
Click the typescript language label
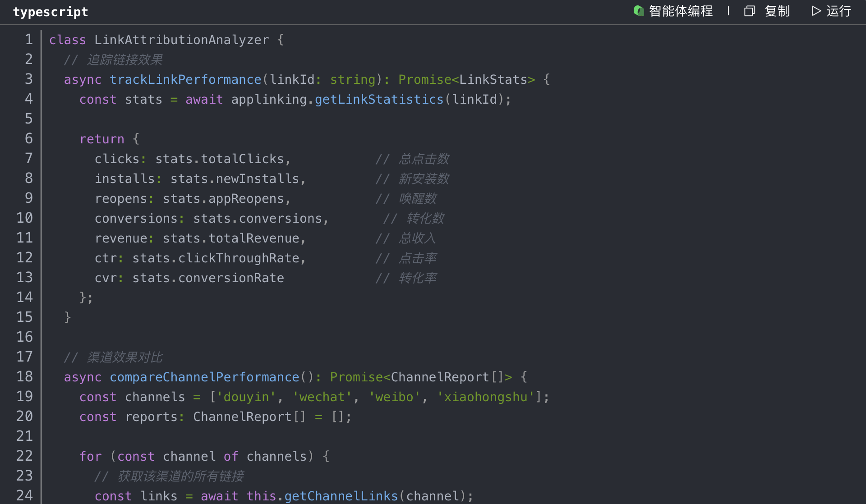click(x=51, y=12)
